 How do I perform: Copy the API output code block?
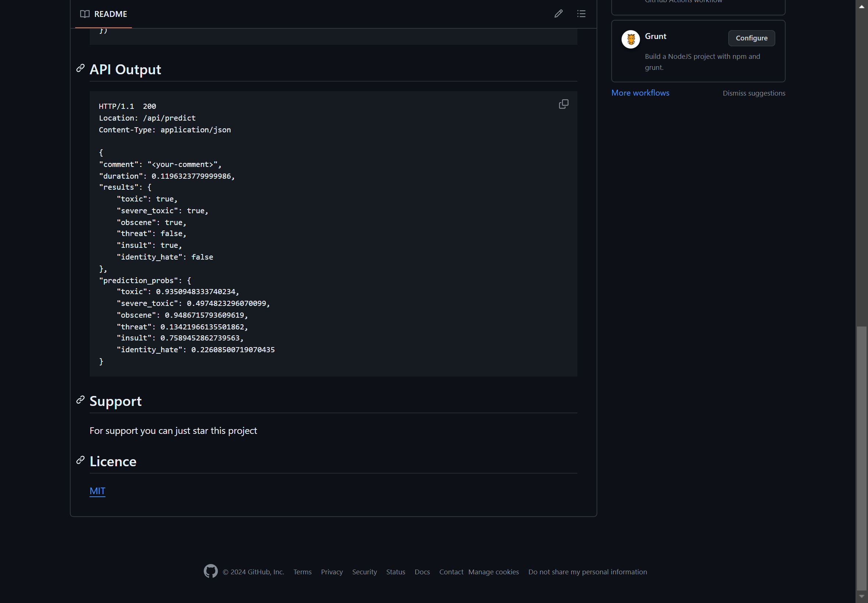point(563,104)
